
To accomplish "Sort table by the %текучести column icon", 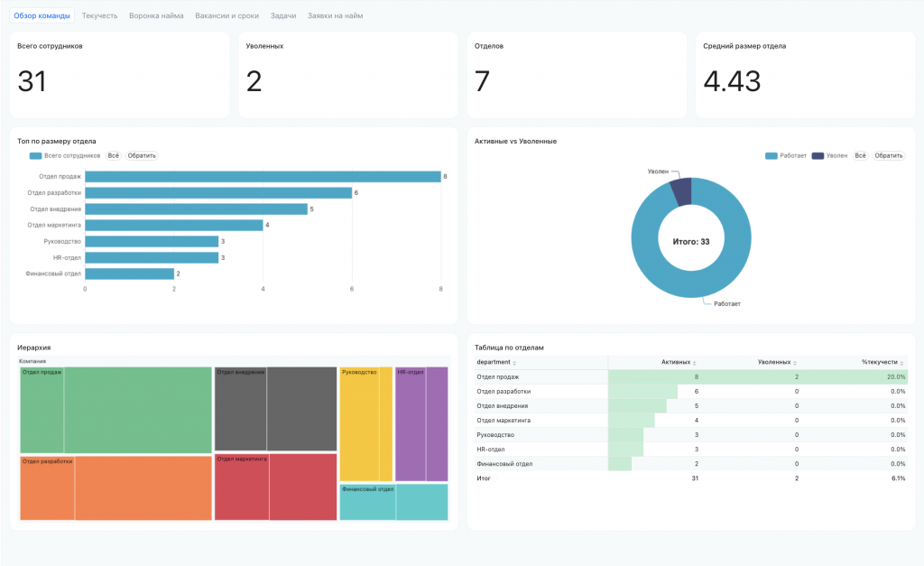I will (901, 363).
